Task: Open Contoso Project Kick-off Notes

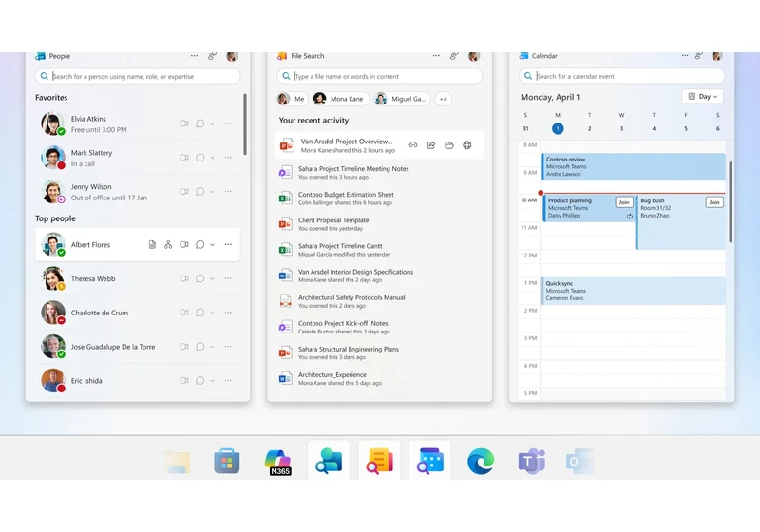Action: (379, 327)
